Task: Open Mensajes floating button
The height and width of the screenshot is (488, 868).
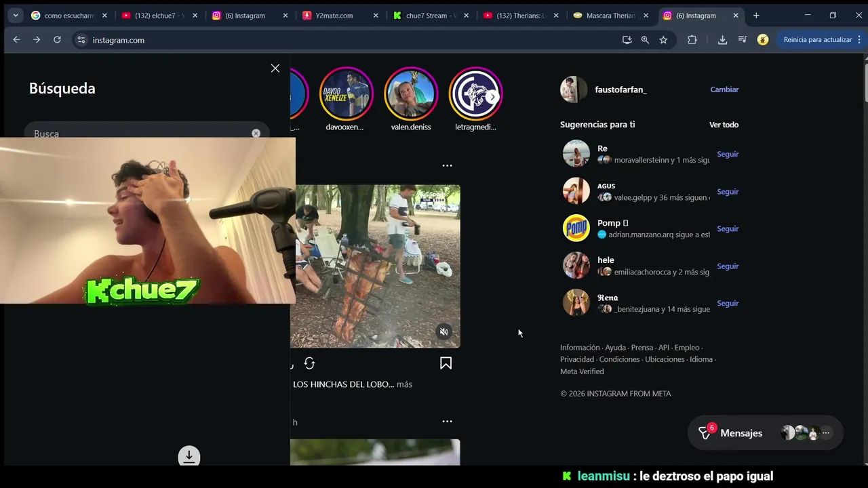Action: click(765, 433)
